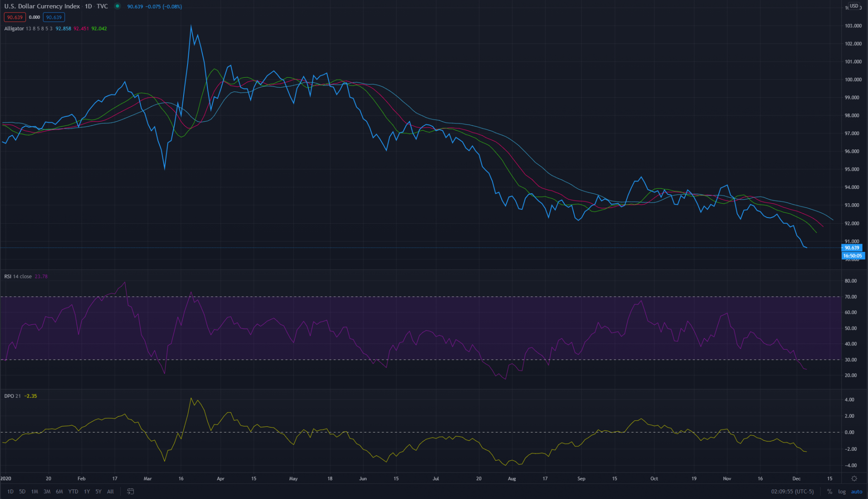Click the blue 90.639 buy price button
Viewport: 868px width, 499px height.
pos(54,17)
